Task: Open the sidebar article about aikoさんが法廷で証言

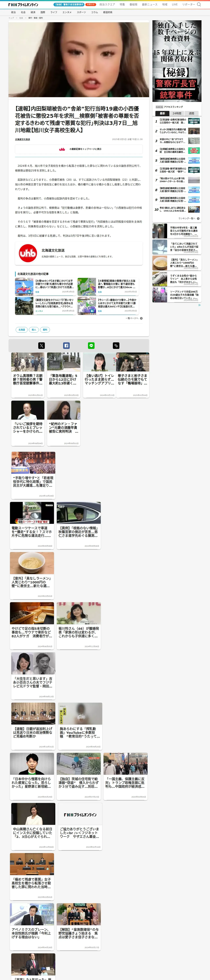Action: tap(177, 247)
